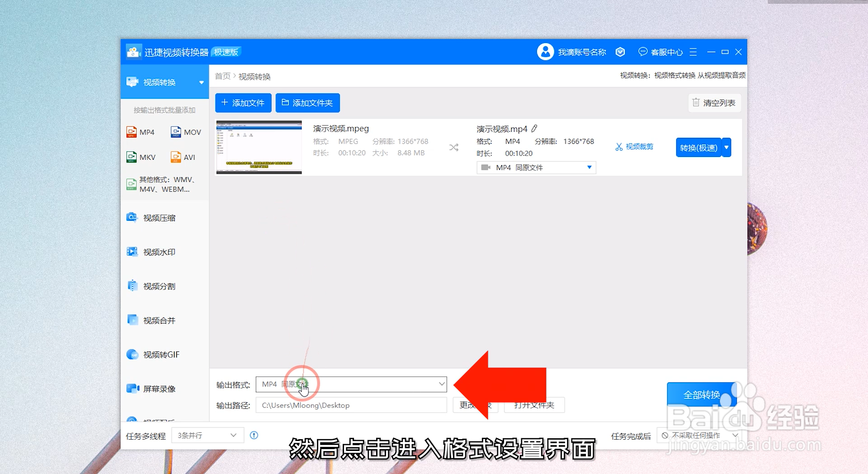The width and height of the screenshot is (868, 474).
Task: Click the 添加文件 add file button
Action: [x=243, y=103]
